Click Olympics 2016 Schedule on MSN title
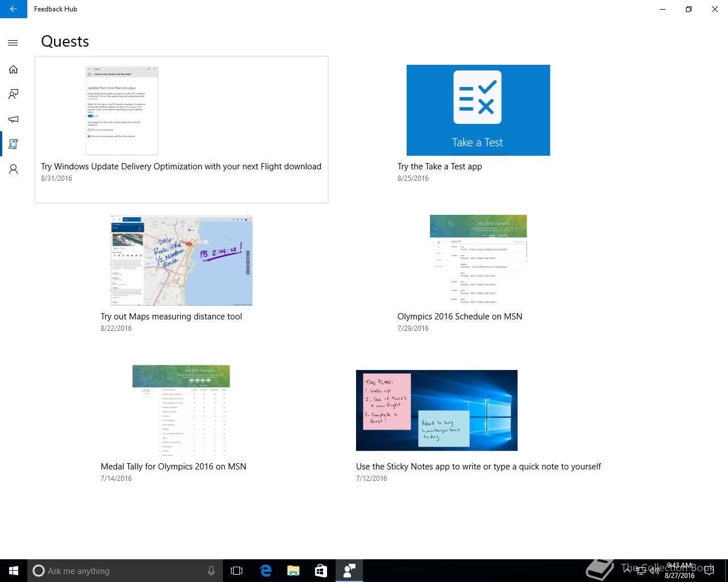Image resolution: width=728 pixels, height=582 pixels. tap(460, 317)
